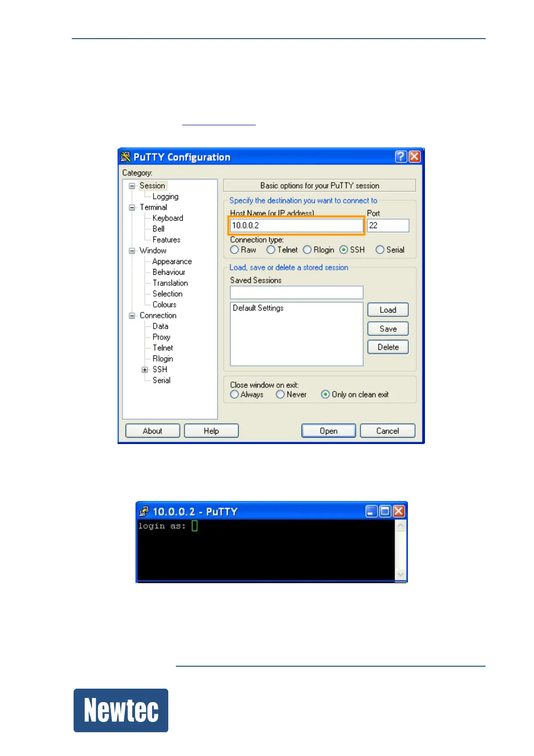
Task: Click the Load button
Action: (x=388, y=310)
